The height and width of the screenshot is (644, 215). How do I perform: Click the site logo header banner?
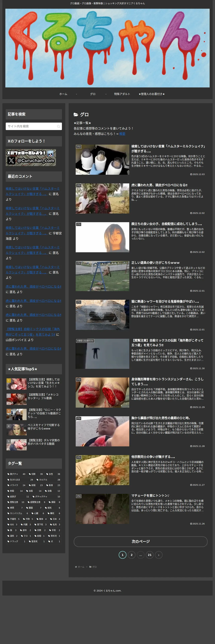point(107,48)
